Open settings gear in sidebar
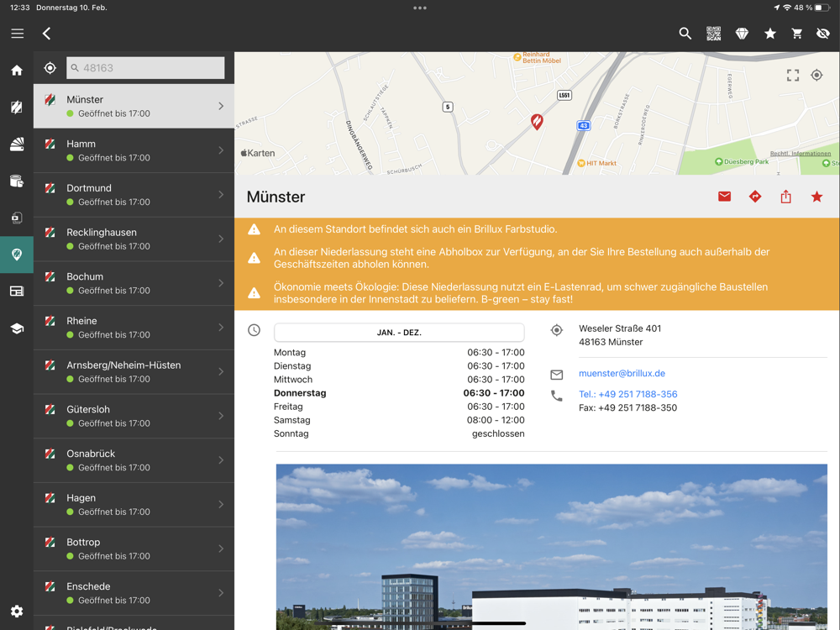Screen dimensions: 840x630 pyautogui.click(x=17, y=612)
